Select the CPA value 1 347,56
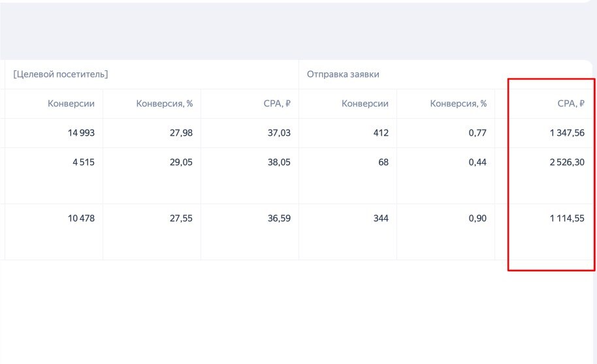The image size is (597, 364). [x=567, y=133]
